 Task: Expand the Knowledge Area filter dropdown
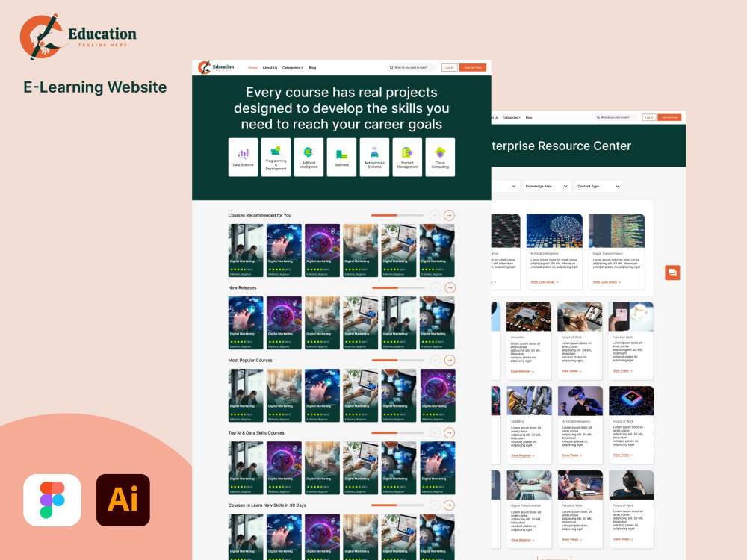point(547,186)
